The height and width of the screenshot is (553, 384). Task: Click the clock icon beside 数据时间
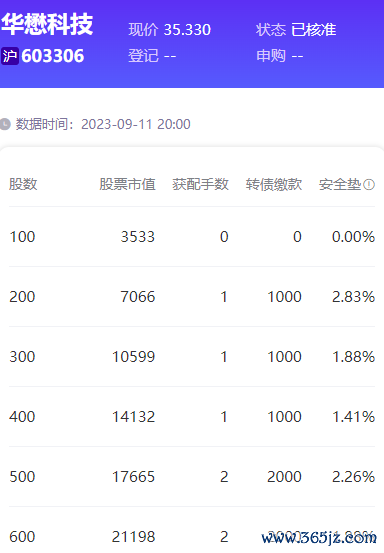pos(5,124)
